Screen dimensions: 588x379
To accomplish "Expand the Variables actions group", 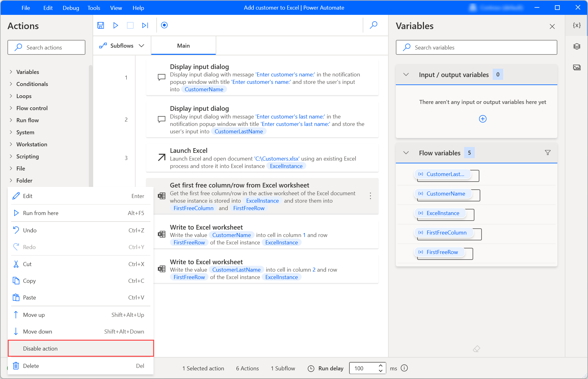I will (11, 72).
